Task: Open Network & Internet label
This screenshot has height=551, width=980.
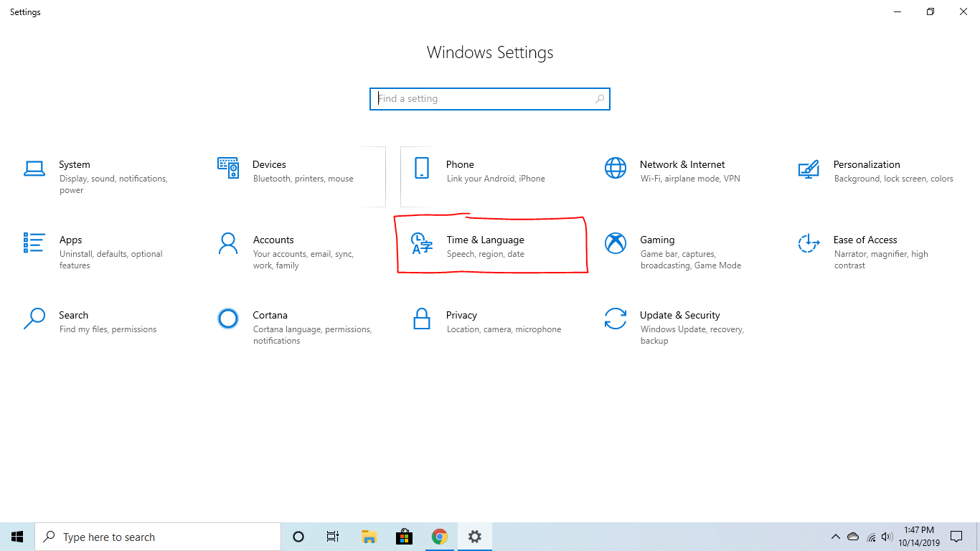Action: click(682, 164)
